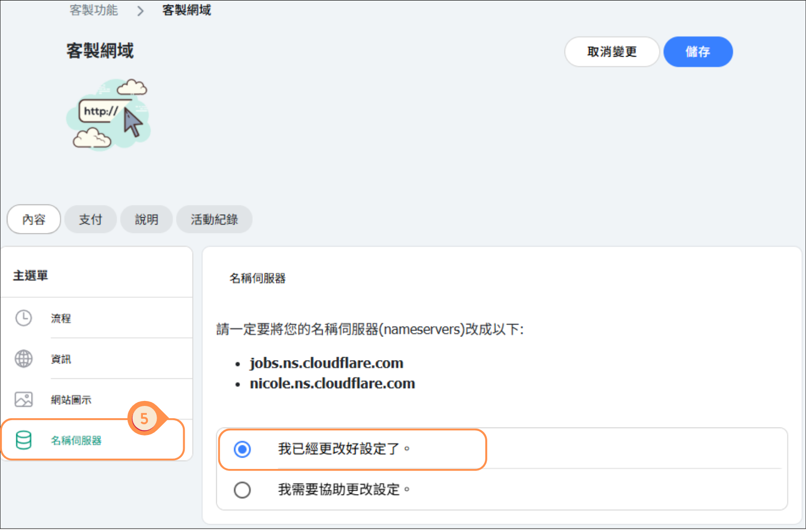Select the 資訊 menu item

[x=61, y=360]
